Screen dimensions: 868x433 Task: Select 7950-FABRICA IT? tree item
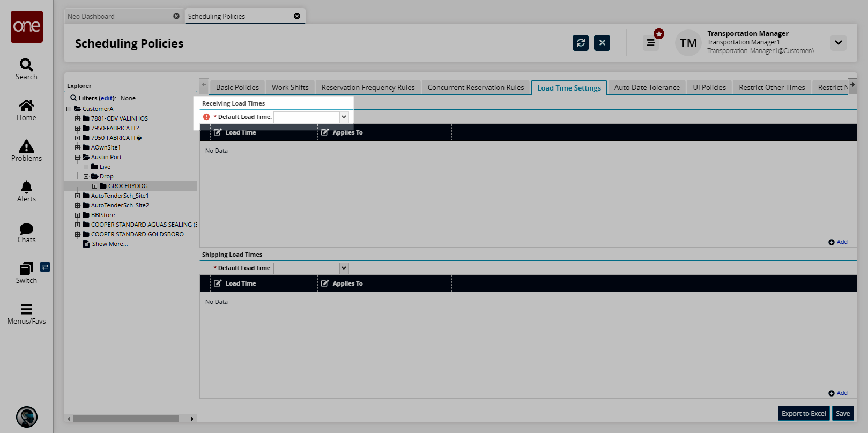click(115, 128)
